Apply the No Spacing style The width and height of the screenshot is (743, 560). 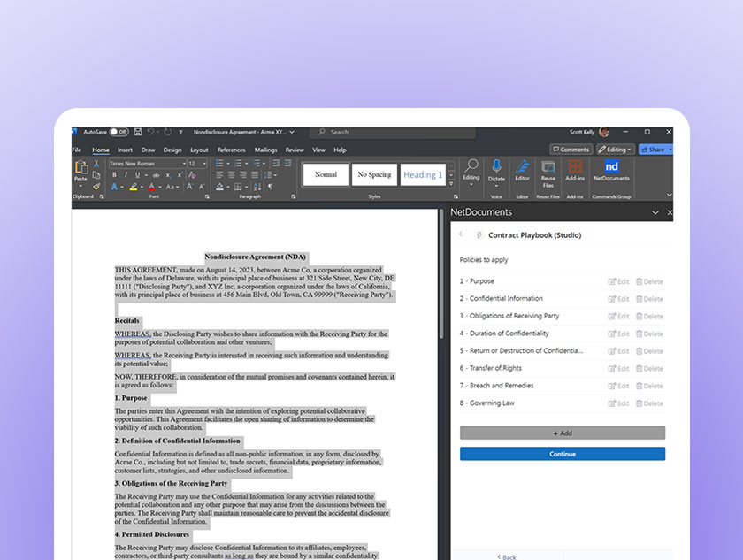tap(374, 174)
